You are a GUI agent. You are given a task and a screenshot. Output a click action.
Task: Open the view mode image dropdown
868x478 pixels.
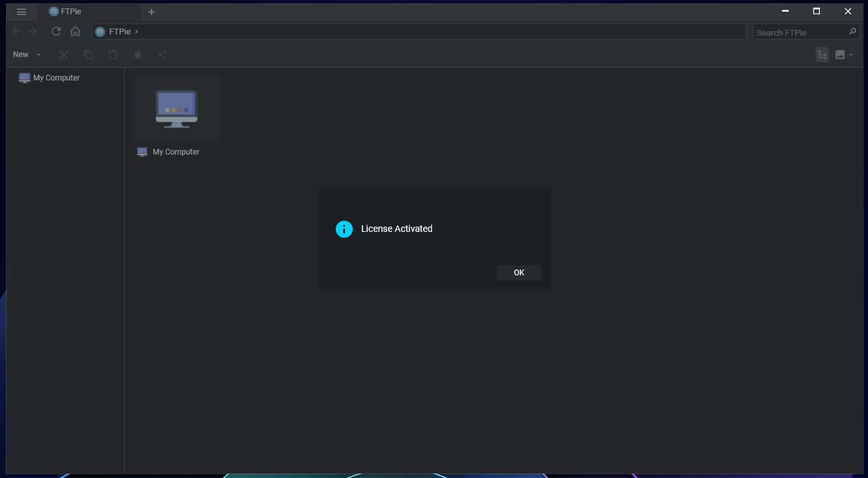844,55
